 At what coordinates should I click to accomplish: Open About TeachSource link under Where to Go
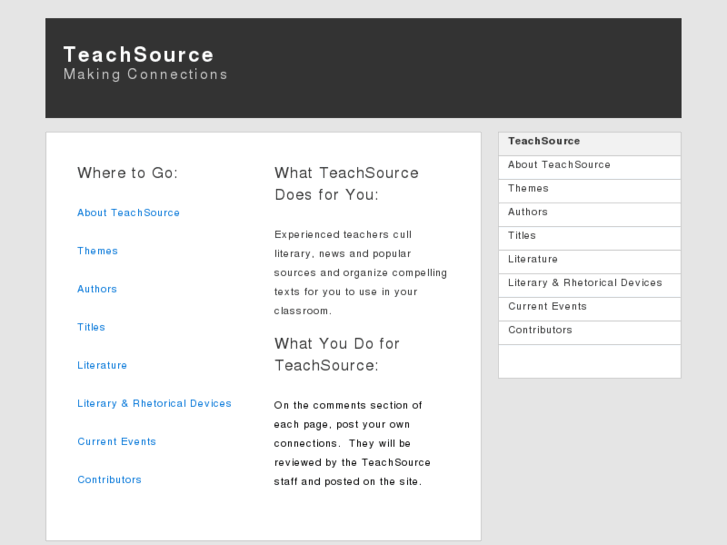click(x=128, y=212)
